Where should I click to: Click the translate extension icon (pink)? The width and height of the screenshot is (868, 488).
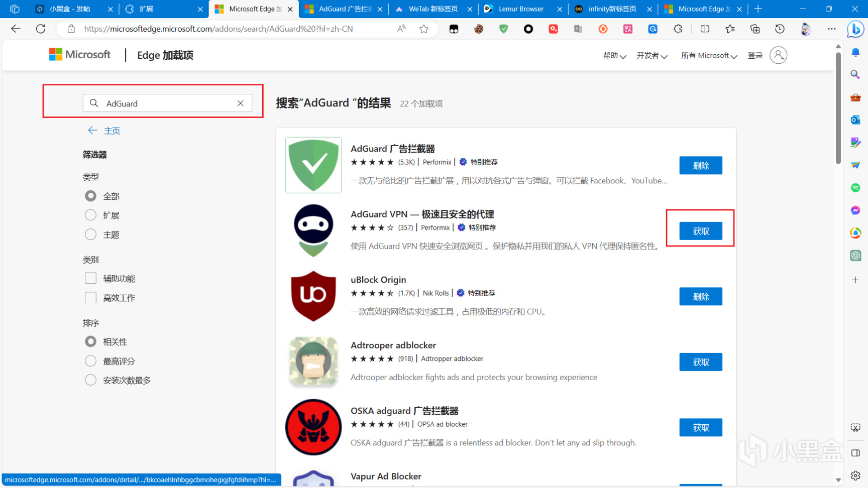click(x=628, y=29)
